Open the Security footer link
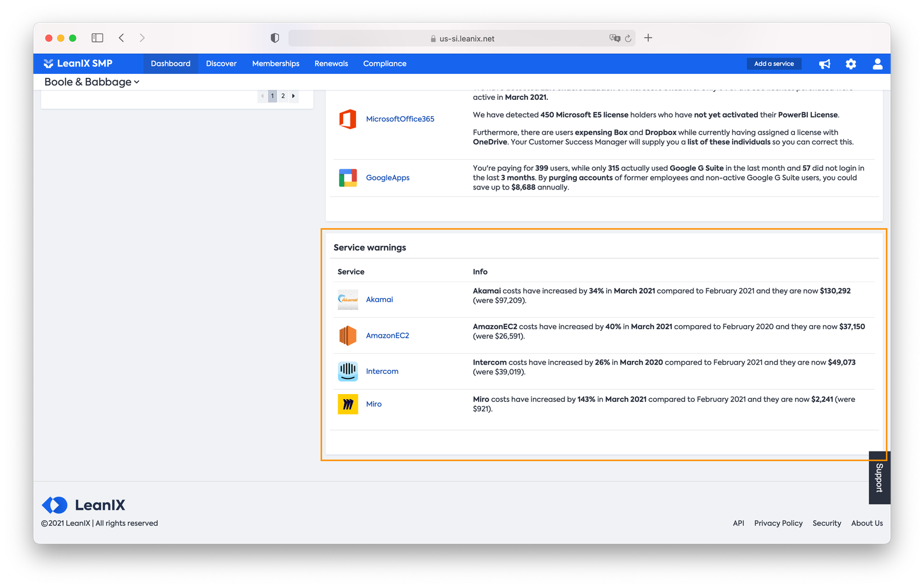Image resolution: width=924 pixels, height=588 pixels. point(827,523)
